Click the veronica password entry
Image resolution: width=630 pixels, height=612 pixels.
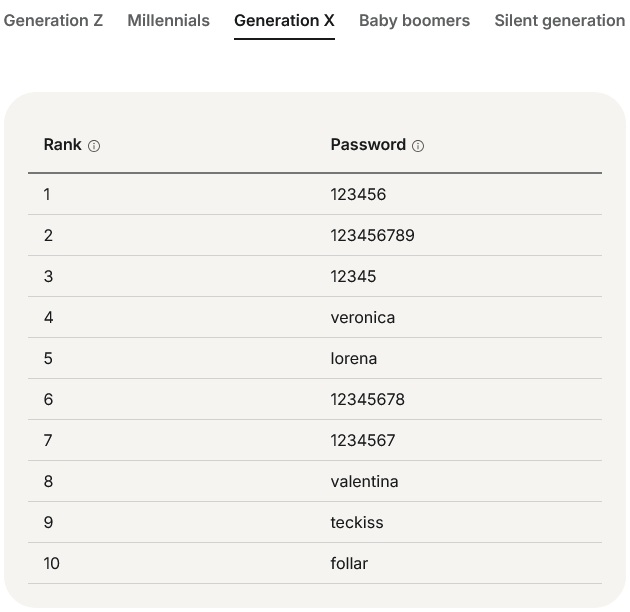[x=362, y=317]
